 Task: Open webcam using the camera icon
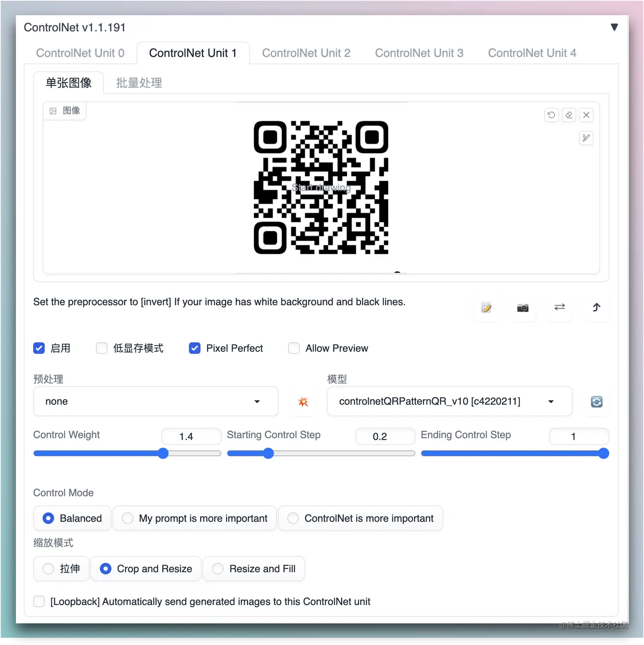click(523, 307)
